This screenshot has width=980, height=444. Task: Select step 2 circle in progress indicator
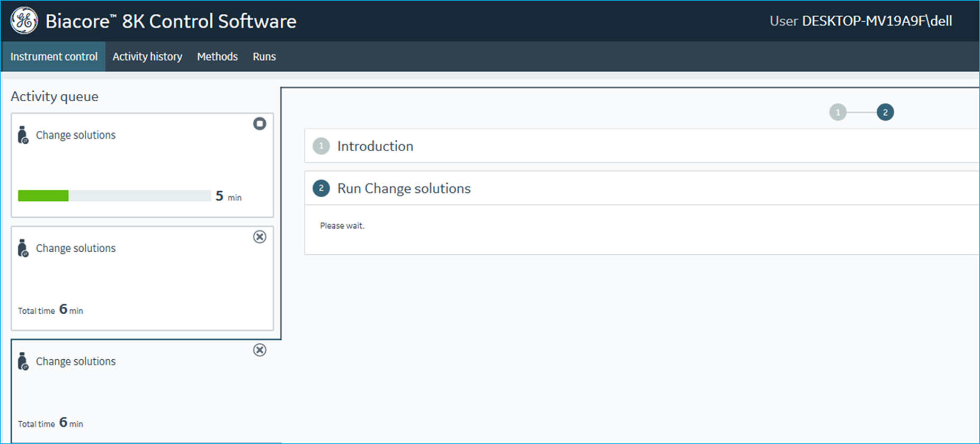[885, 112]
